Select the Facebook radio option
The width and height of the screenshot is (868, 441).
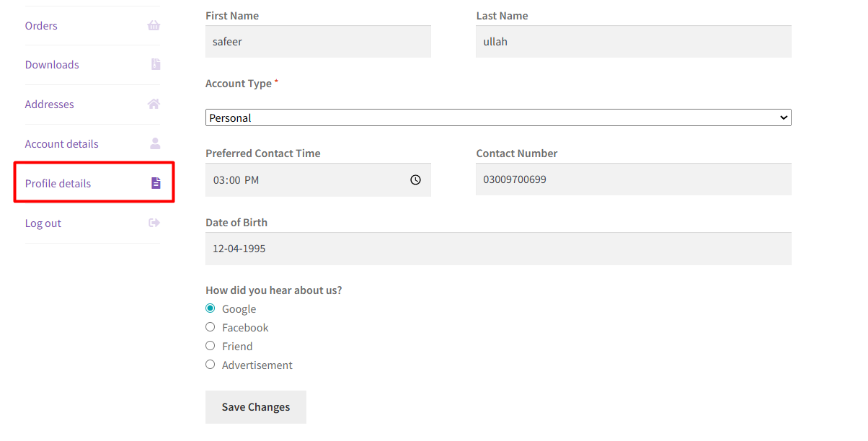click(x=211, y=327)
